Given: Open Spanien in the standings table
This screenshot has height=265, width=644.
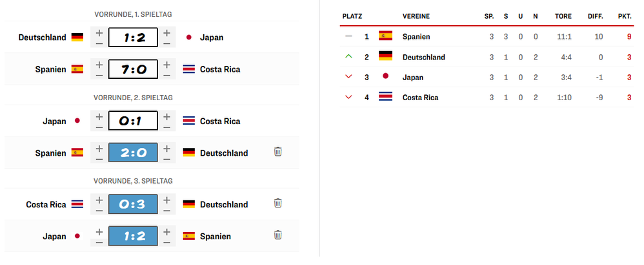Looking at the screenshot, I should [416, 36].
